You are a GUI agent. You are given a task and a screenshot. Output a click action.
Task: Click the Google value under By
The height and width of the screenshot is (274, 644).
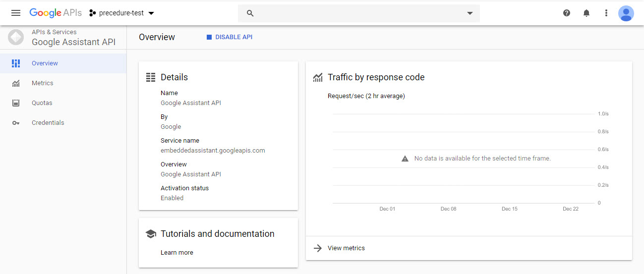[171, 127]
